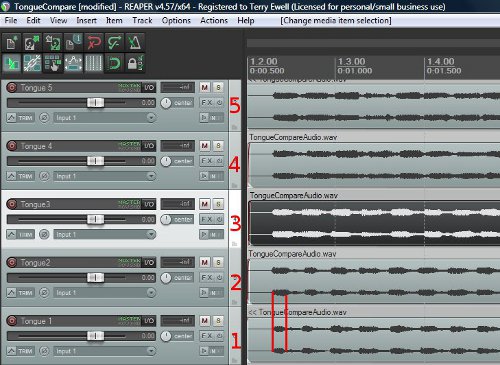Open the Item menu
This screenshot has width=500, height=365.
[x=114, y=21]
